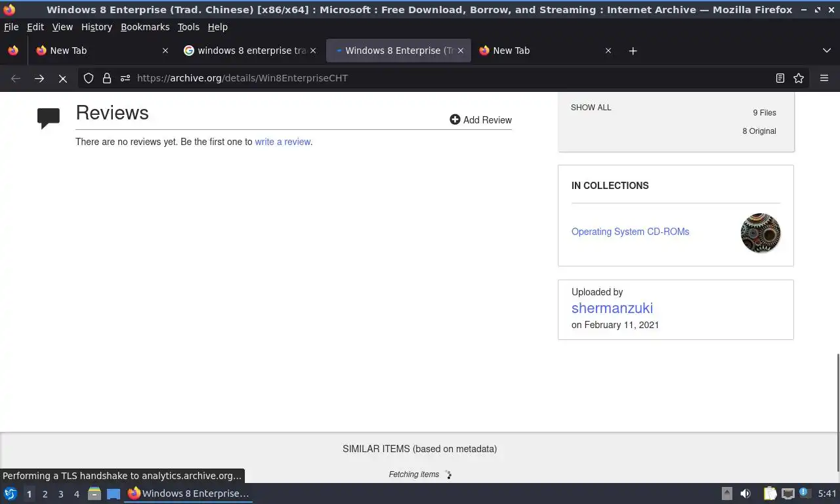Open the 8 Original link

pos(759,131)
